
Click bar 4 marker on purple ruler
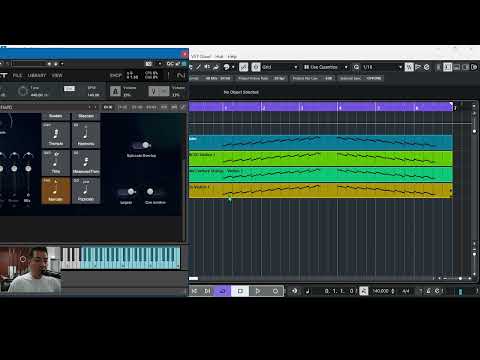tap(340, 107)
